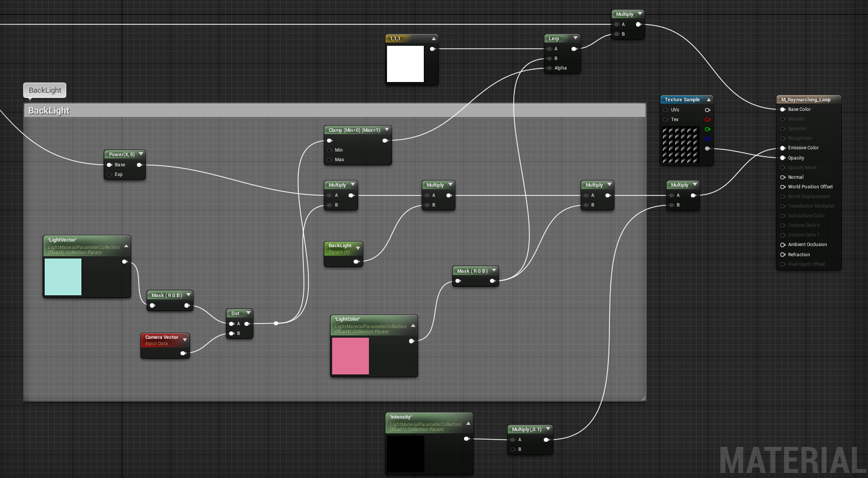Viewport: 868px width, 478px height.
Task: Click the BackLight comment bubble label
Action: pos(45,90)
